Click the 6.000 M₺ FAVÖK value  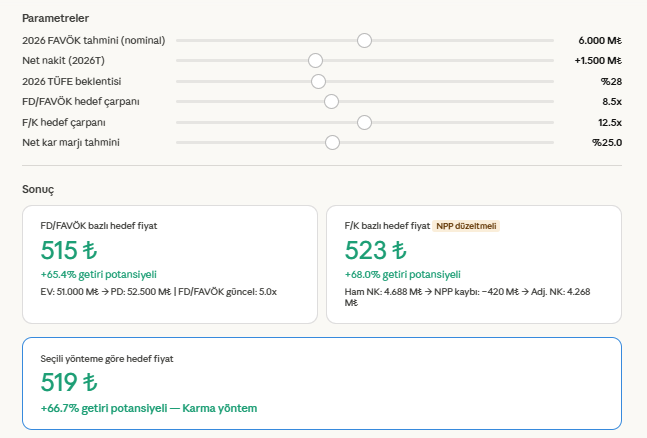point(600,40)
